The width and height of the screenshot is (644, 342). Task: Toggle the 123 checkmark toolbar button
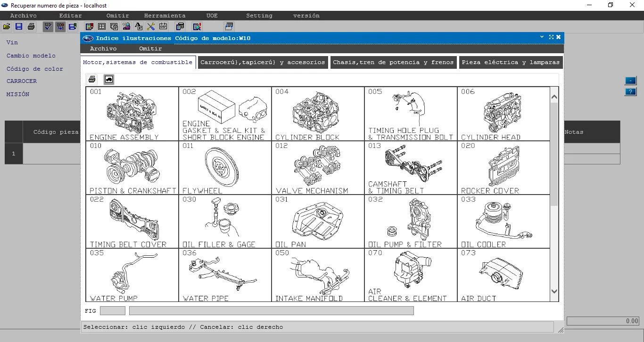pos(48,27)
